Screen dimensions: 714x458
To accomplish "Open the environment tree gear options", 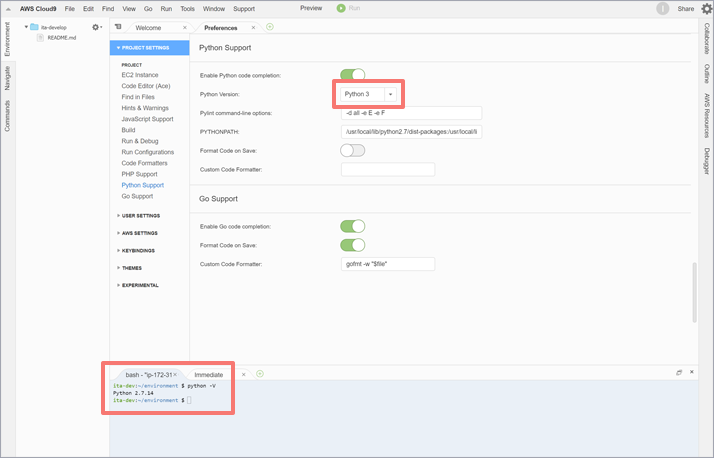I will point(96,27).
